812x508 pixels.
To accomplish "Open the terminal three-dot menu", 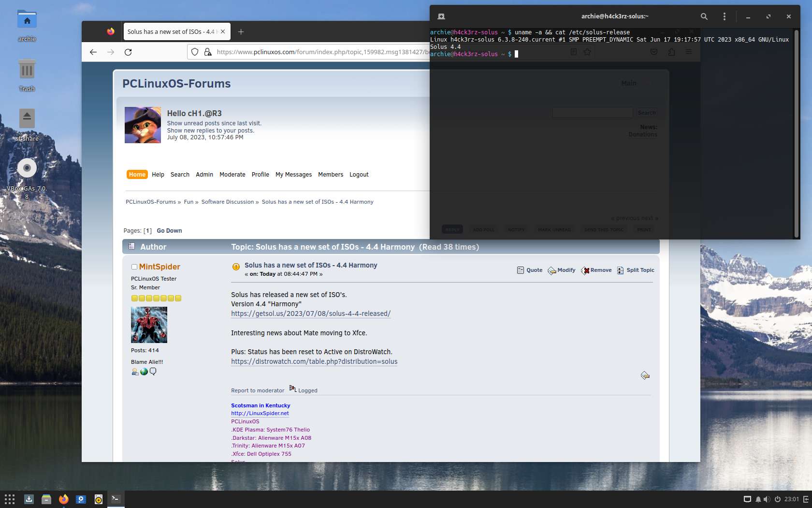I will (724, 16).
